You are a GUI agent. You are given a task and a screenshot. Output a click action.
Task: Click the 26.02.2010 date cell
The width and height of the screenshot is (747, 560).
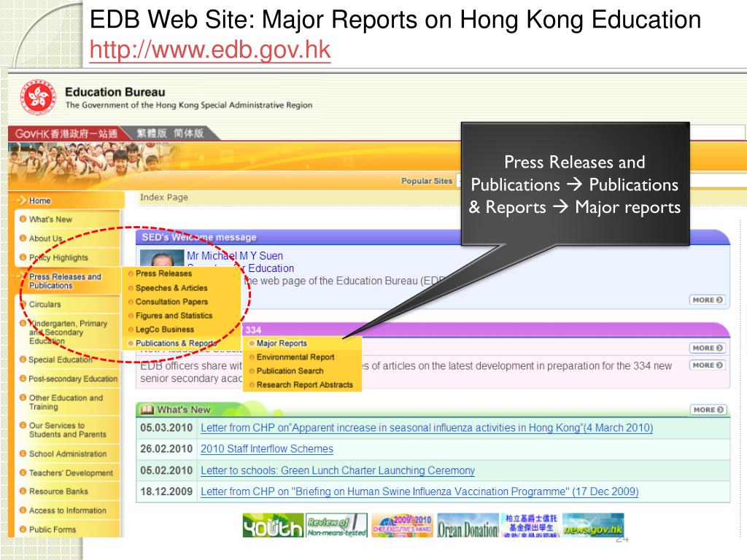(x=166, y=448)
